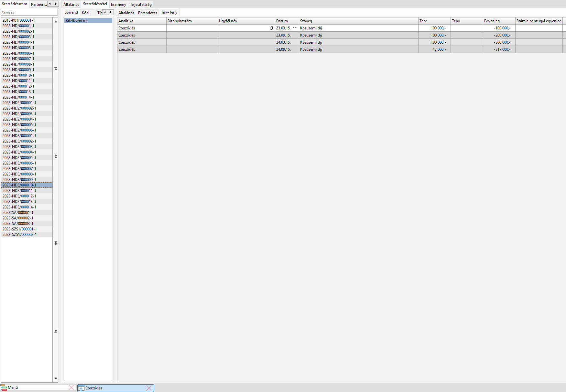Click the left arrow beside the Kód tab
This screenshot has height=392, width=566.
click(x=105, y=12)
